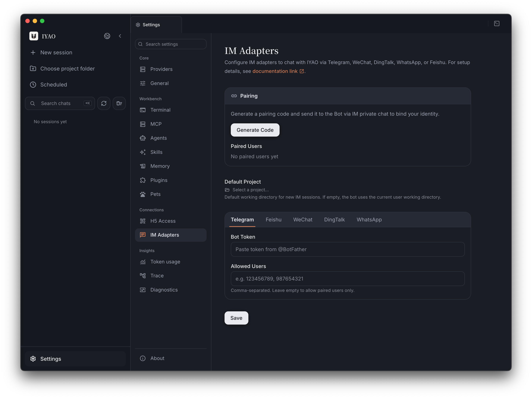Open the Select a project picker

click(247, 190)
